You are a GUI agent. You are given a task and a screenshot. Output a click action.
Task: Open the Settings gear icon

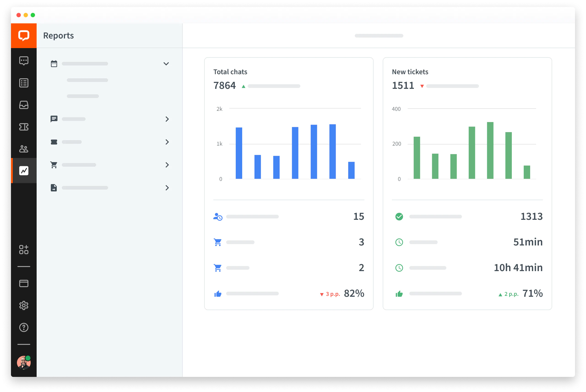[24, 305]
